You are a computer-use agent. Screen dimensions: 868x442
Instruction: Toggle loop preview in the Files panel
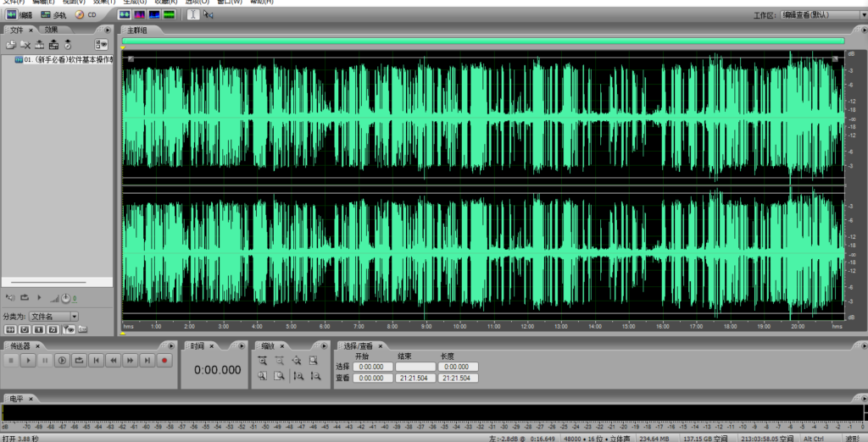tap(25, 298)
